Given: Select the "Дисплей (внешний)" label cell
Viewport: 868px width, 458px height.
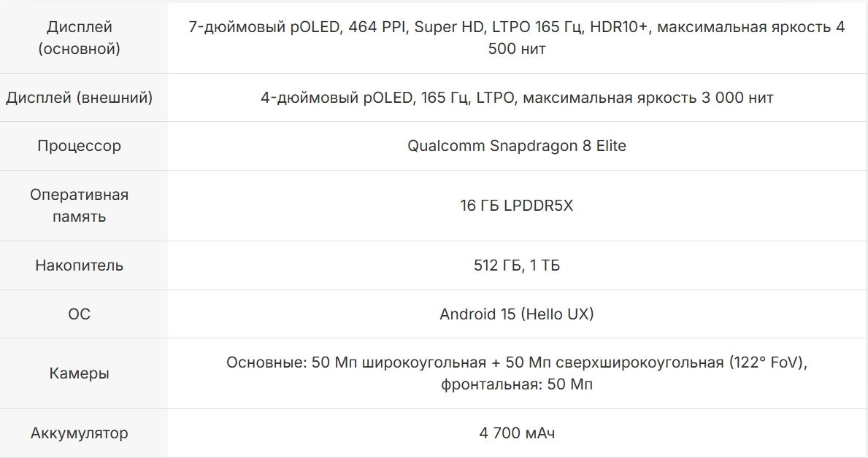Looking at the screenshot, I should point(79,98).
